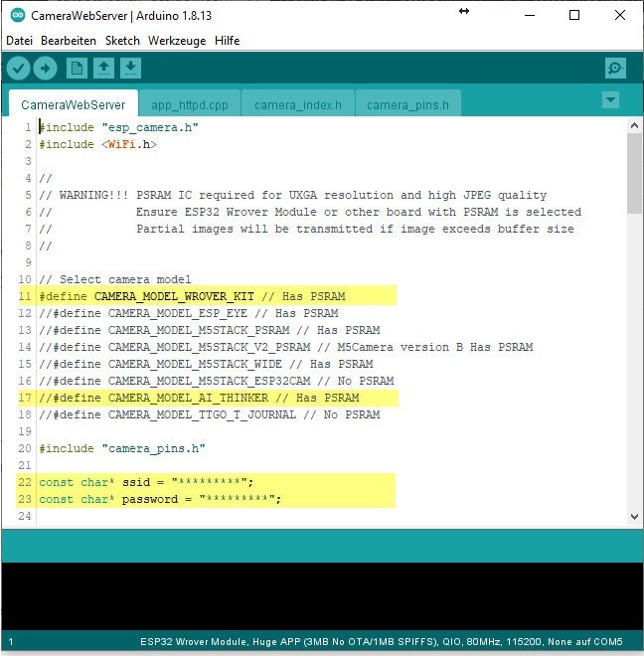Click the editor vertical scrollbar thumb
644x656 pixels.
pyautogui.click(x=634, y=174)
